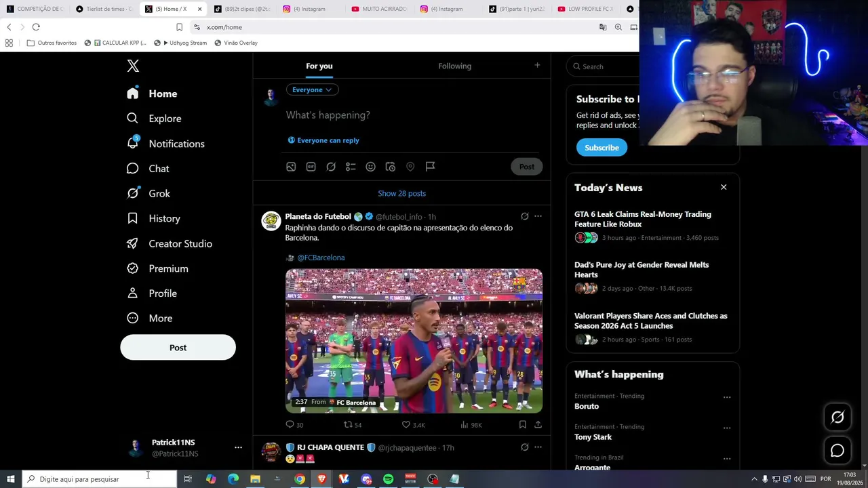
Task: Open File Explorer from the taskbar
Action: (255, 479)
